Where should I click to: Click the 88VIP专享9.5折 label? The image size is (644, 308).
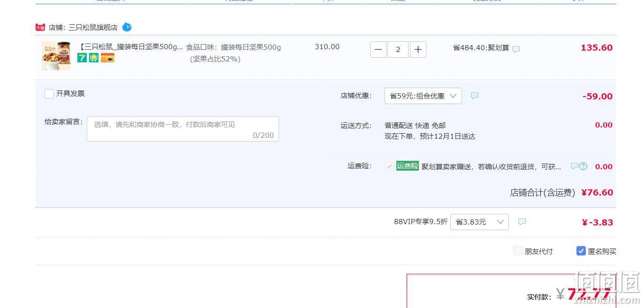click(421, 222)
